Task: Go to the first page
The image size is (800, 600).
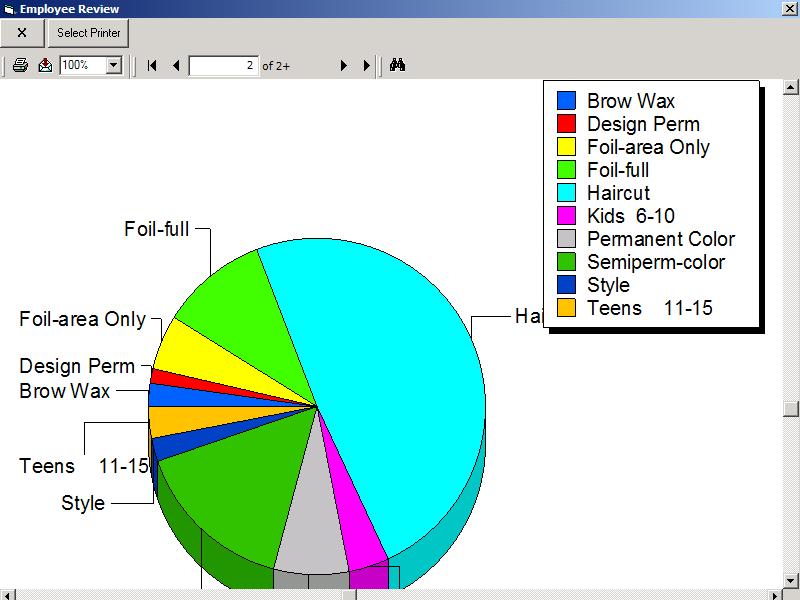Action: pos(152,66)
